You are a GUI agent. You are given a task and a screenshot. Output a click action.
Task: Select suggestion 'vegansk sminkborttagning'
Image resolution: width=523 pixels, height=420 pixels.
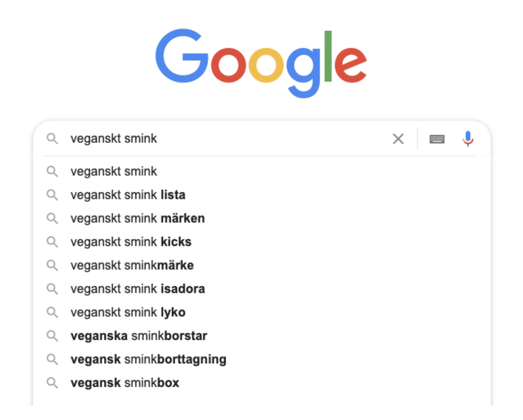pyautogui.click(x=148, y=359)
